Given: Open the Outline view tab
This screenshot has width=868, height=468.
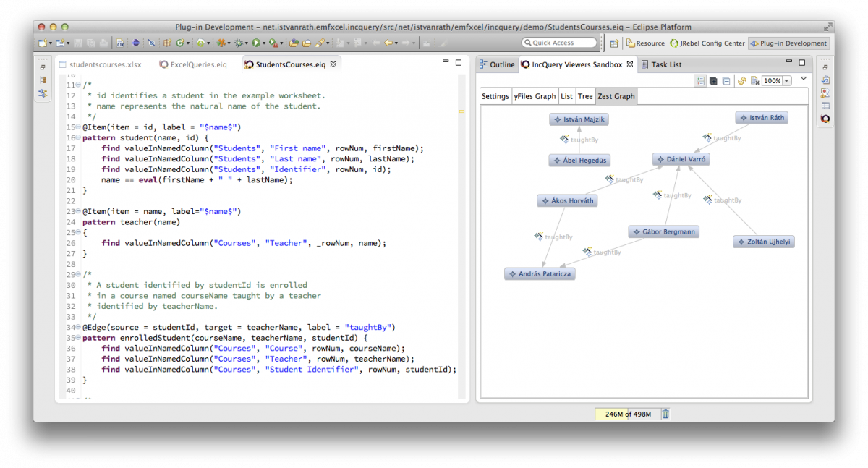Looking at the screenshot, I should coord(496,64).
